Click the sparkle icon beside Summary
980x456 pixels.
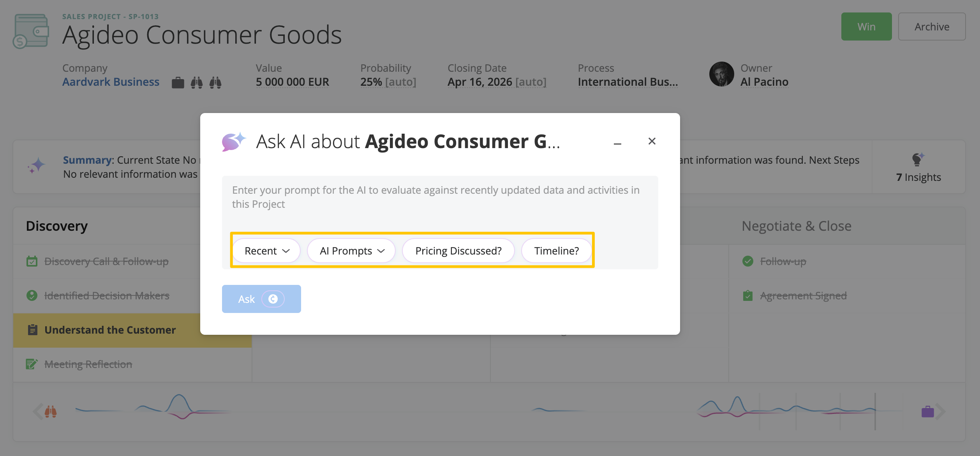click(x=37, y=166)
